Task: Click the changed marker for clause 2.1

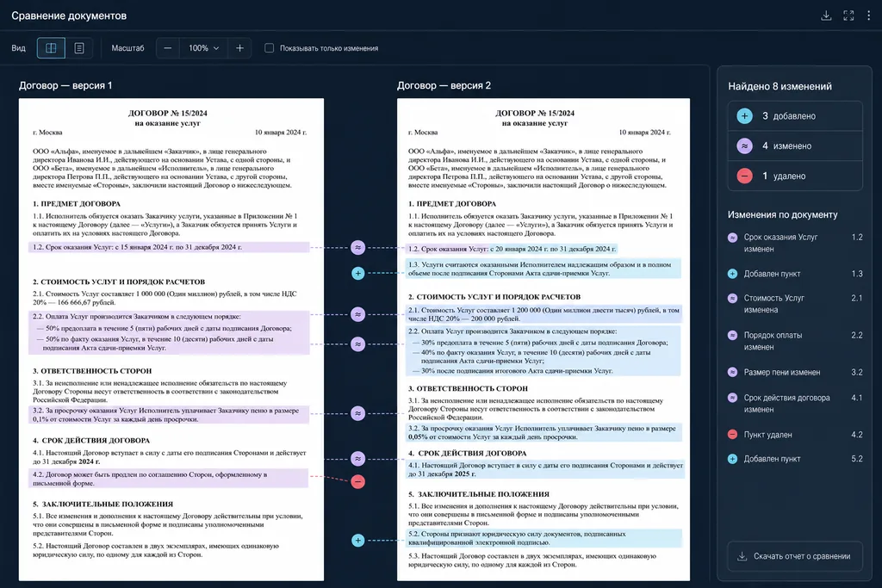Action: click(357, 314)
